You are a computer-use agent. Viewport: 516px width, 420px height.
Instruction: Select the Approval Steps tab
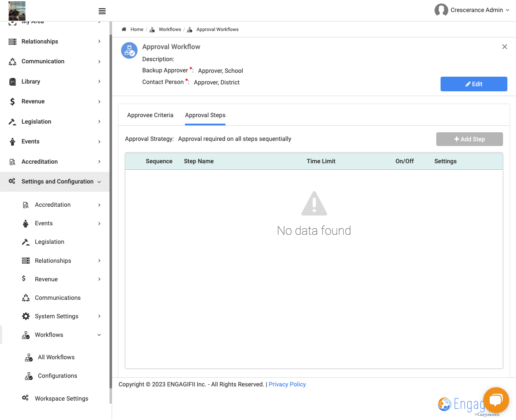pos(205,115)
